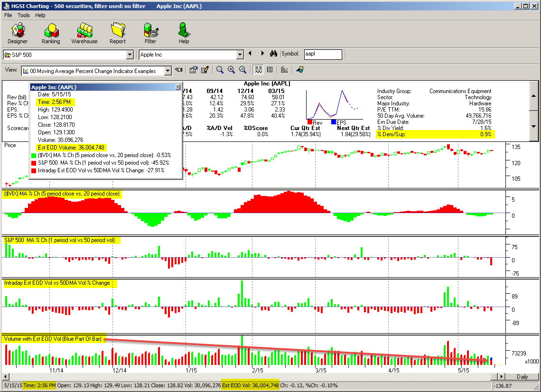
Task: Click scroll down arrow in info panel
Action: tap(533, 126)
